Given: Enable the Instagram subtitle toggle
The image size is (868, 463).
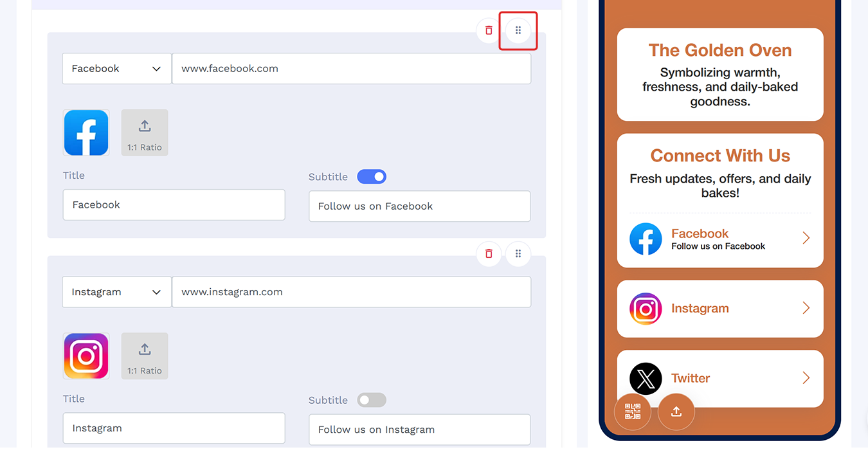Looking at the screenshot, I should (x=372, y=400).
